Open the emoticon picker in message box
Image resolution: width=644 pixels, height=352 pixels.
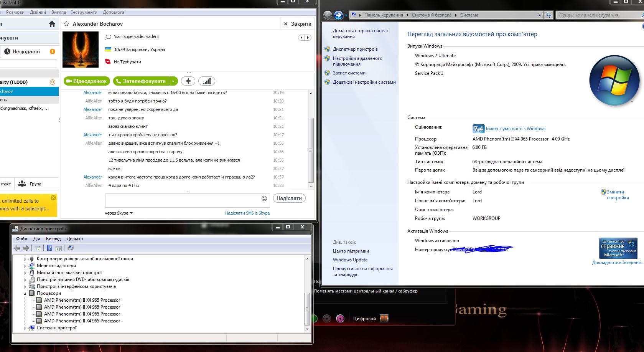click(x=264, y=198)
